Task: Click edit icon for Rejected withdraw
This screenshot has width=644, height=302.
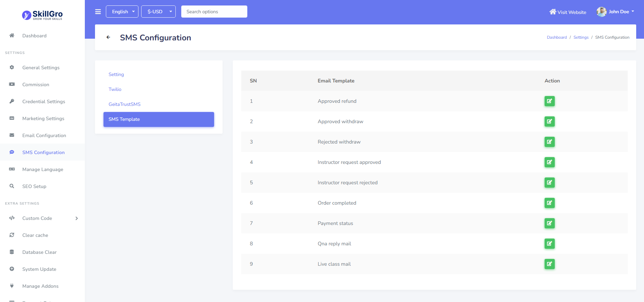Action: click(549, 142)
